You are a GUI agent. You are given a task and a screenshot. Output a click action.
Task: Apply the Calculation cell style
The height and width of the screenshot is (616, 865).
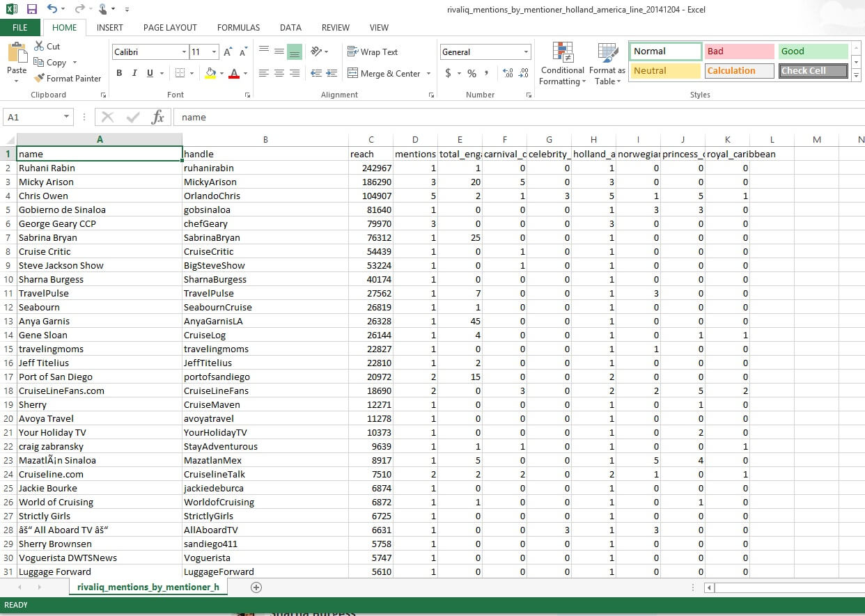[x=739, y=71]
